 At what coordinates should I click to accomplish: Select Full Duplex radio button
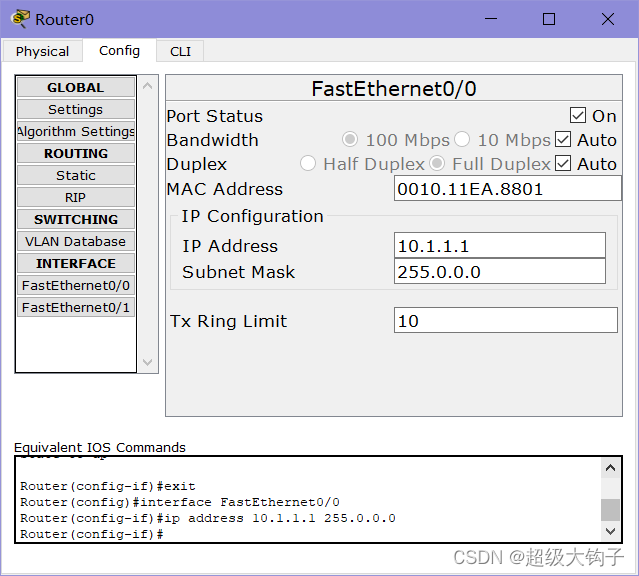point(437,163)
